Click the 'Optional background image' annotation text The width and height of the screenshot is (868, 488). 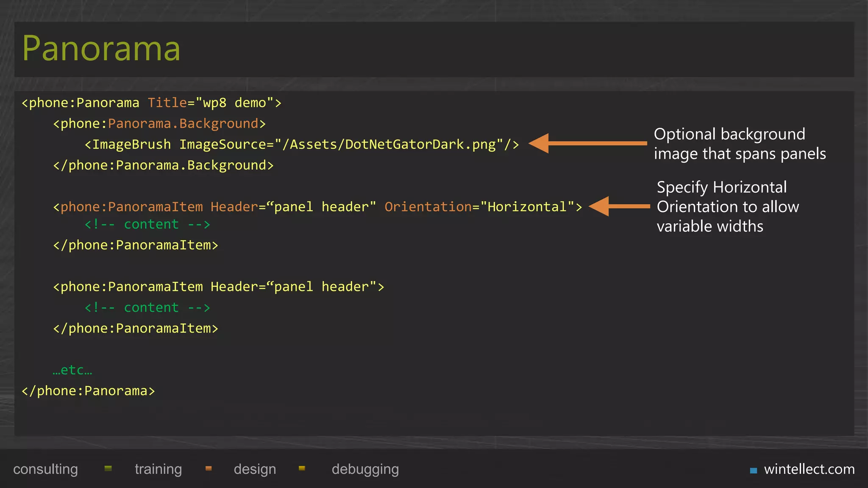click(x=739, y=144)
